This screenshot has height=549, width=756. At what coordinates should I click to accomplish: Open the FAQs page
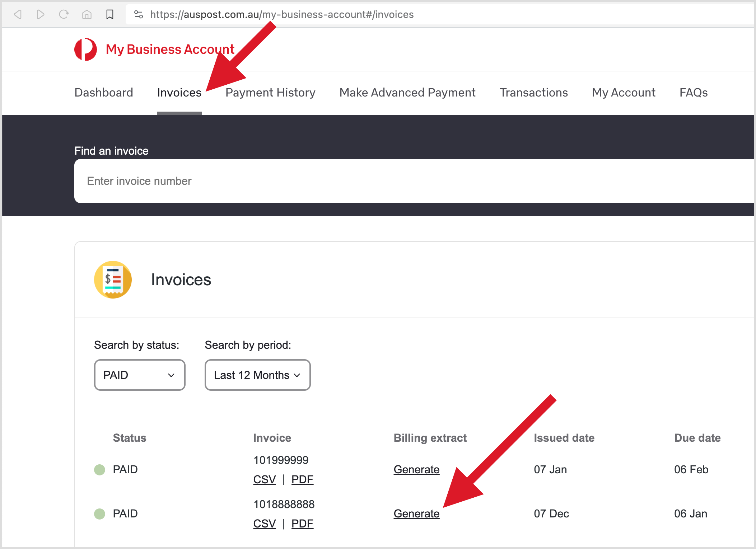click(x=693, y=92)
